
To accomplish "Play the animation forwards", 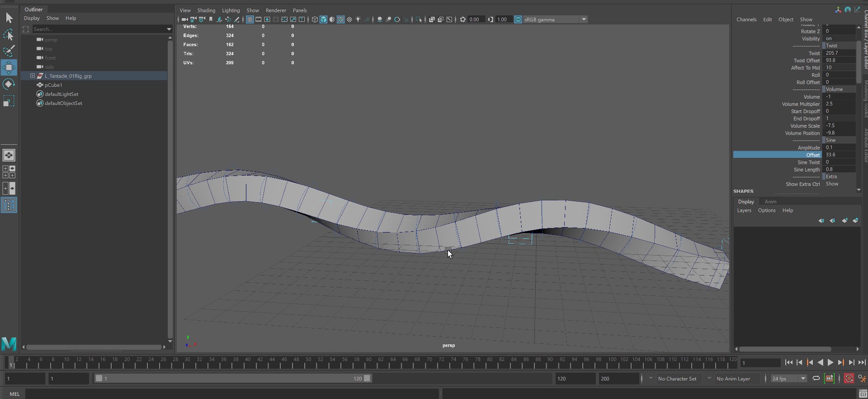I will pyautogui.click(x=830, y=362).
